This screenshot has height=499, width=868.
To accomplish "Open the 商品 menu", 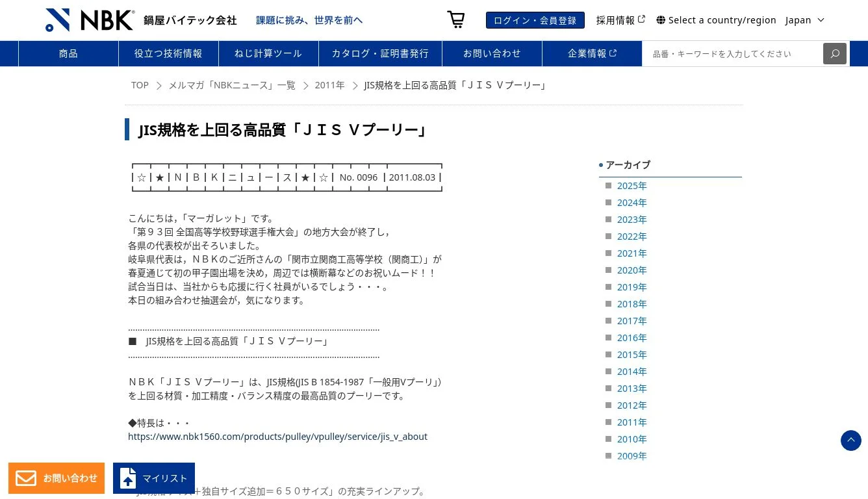I will click(68, 53).
